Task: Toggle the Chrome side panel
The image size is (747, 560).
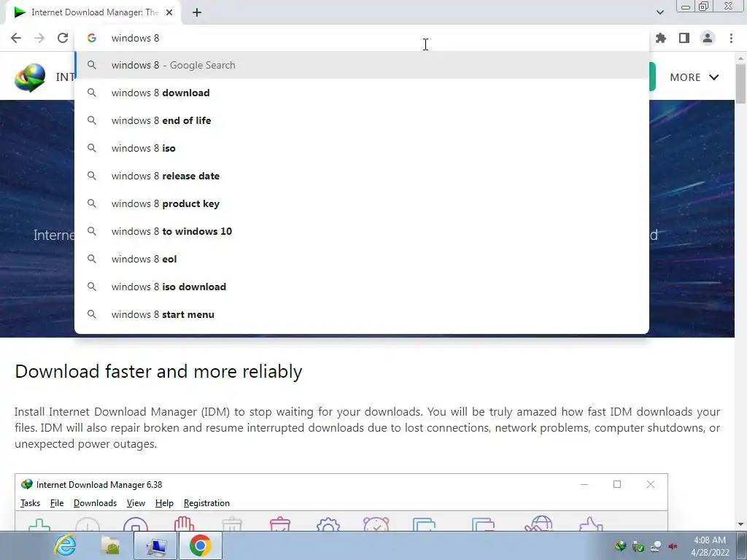Action: tap(684, 38)
